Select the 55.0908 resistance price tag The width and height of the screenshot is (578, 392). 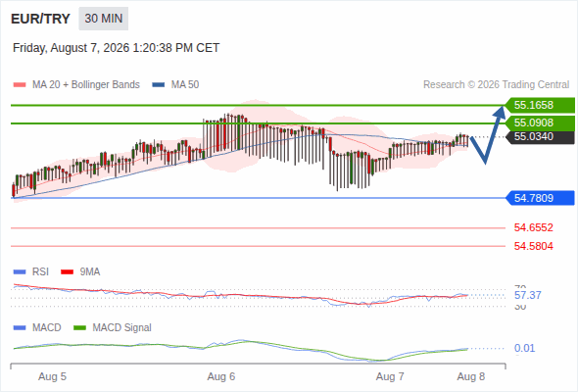[540, 122]
